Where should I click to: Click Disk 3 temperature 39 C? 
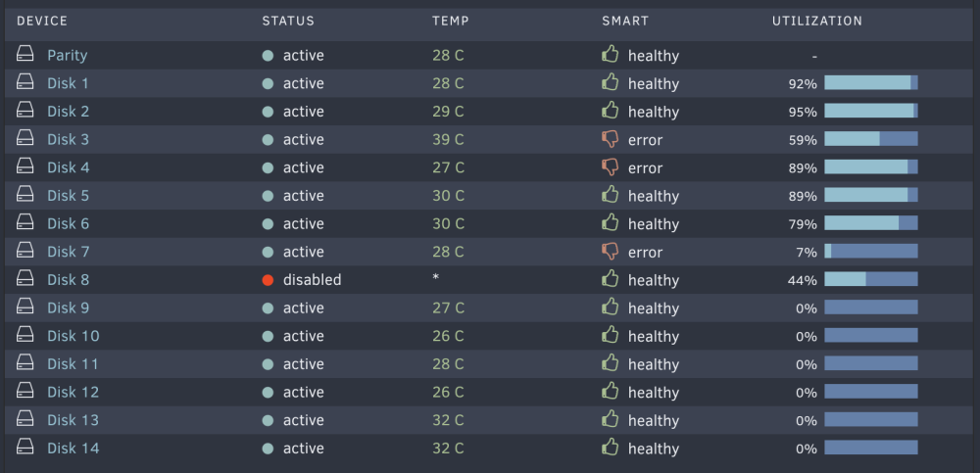point(448,139)
